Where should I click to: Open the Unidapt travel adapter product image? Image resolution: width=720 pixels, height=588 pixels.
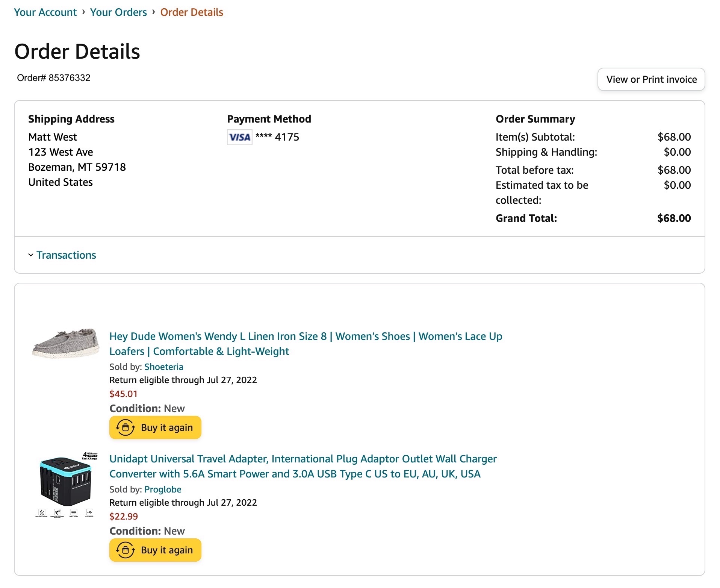click(66, 485)
